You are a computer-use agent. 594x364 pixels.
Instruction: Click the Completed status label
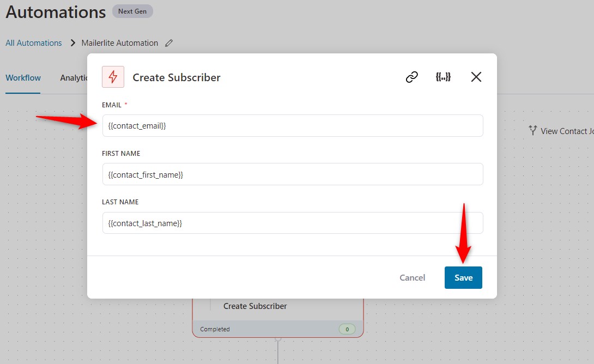215,329
